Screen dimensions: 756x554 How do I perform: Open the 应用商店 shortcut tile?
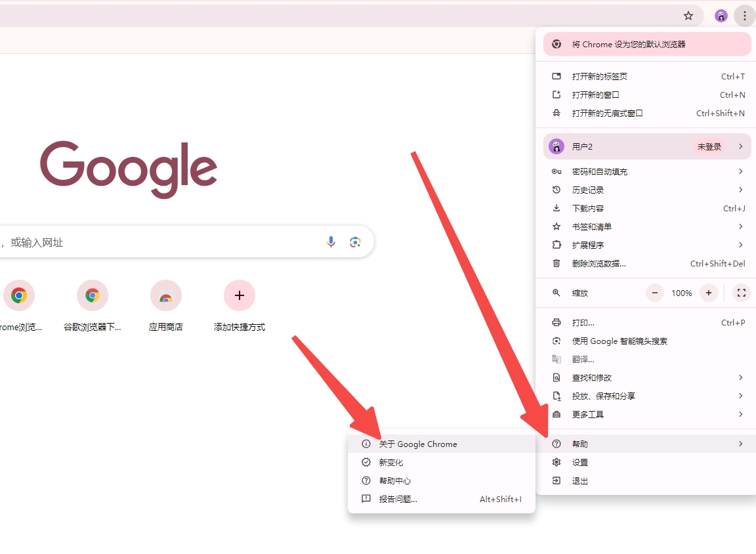pyautogui.click(x=166, y=295)
